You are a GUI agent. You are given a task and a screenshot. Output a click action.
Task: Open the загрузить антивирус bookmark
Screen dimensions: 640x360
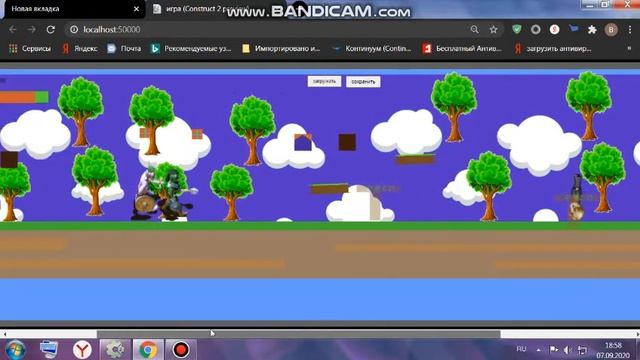point(553,49)
